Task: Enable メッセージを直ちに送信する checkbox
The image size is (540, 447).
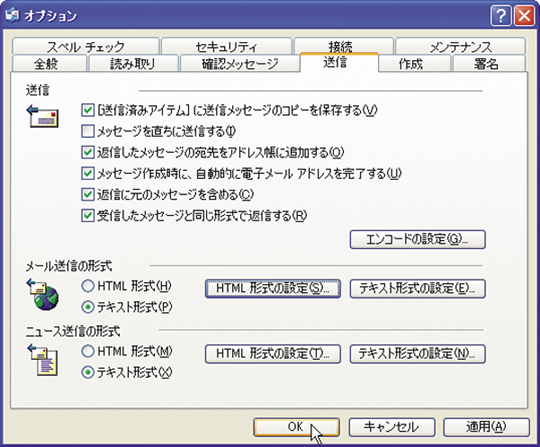Action: 87,131
